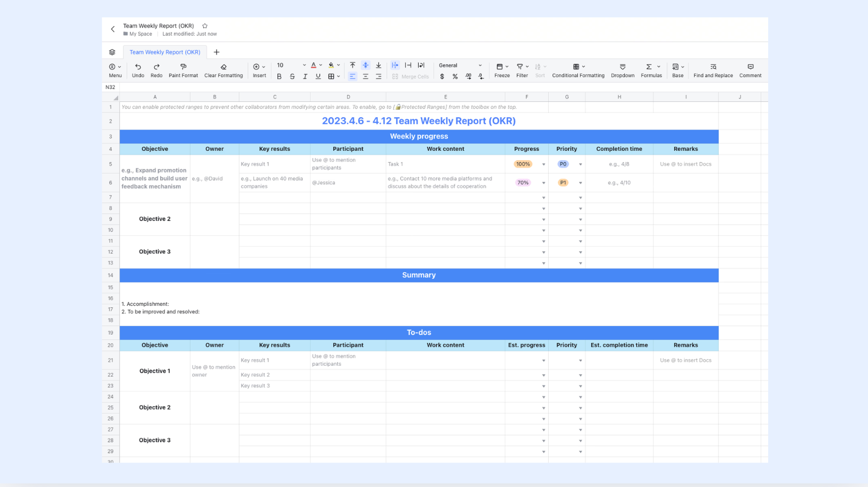Viewport: 868px width, 487px height.
Task: Click fill color bucket swatch
Action: point(331,65)
